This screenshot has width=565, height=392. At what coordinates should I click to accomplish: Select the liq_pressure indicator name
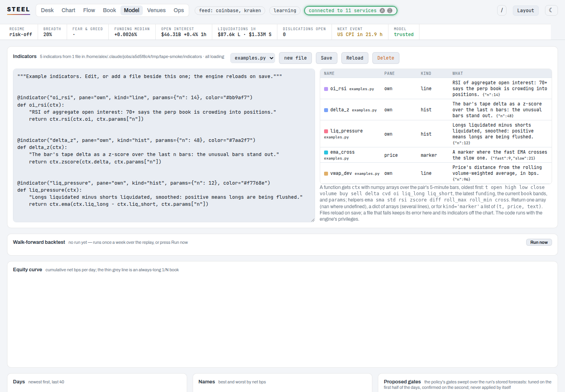pyautogui.click(x=346, y=131)
